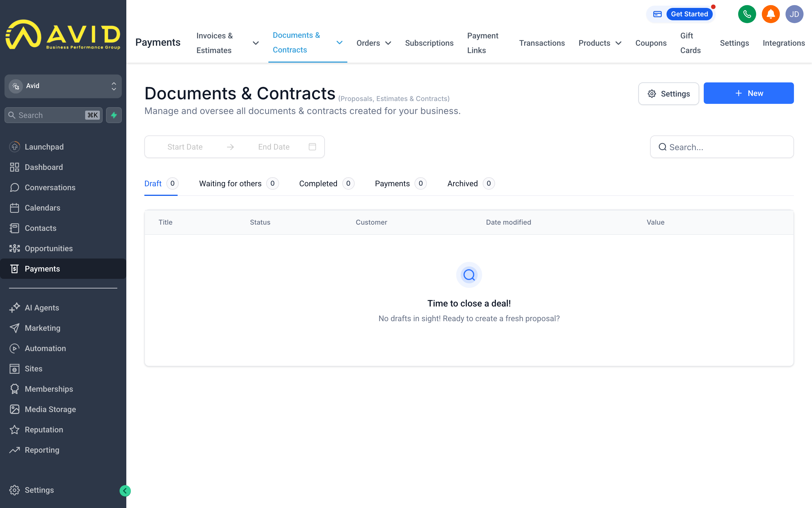Viewport: 812px width, 508px height.
Task: Open Subscriptions in top navigation
Action: point(429,43)
